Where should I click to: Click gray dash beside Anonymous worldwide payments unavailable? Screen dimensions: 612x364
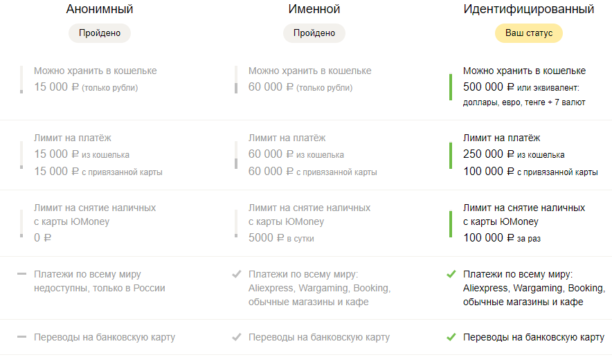[x=21, y=274]
